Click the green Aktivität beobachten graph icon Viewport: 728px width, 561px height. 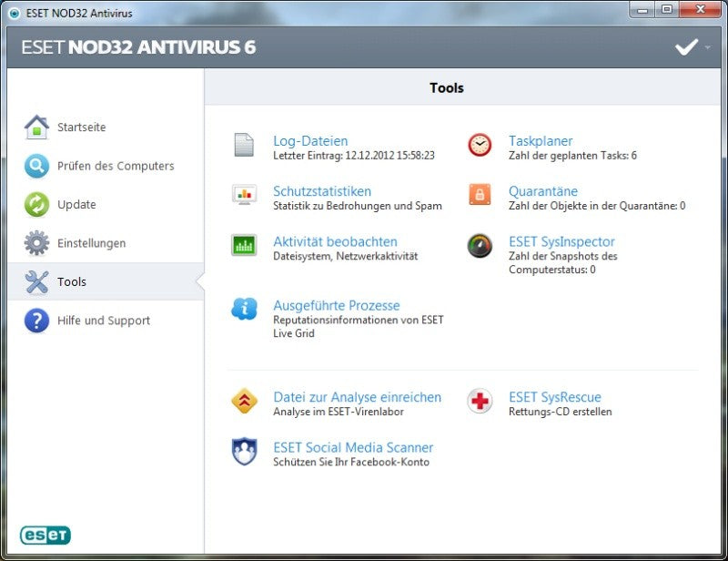click(x=244, y=245)
